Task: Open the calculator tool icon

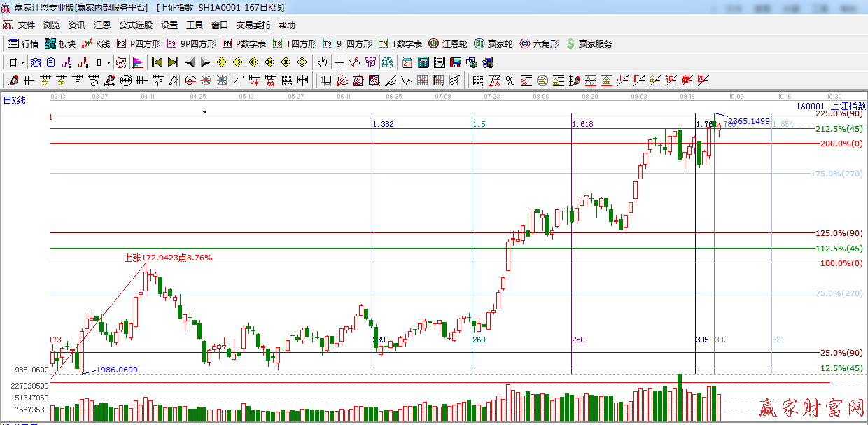Action: click(x=423, y=62)
